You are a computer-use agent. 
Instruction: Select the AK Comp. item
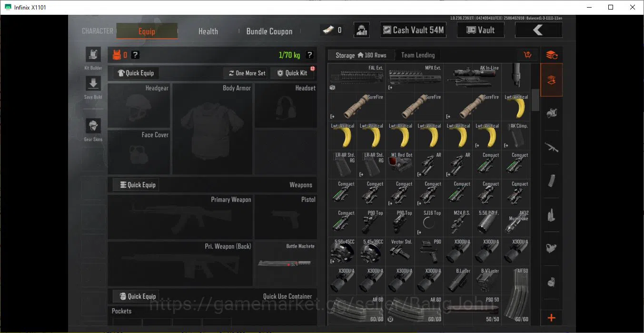(516, 136)
